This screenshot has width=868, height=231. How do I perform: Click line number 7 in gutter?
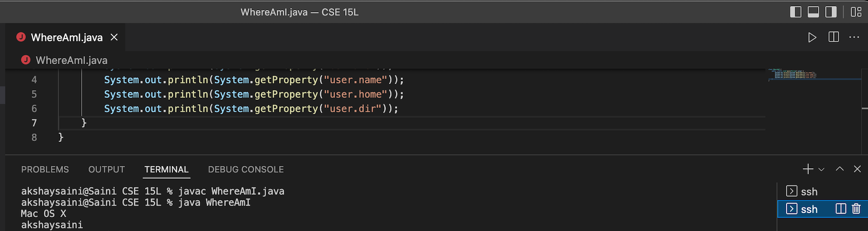coord(34,123)
